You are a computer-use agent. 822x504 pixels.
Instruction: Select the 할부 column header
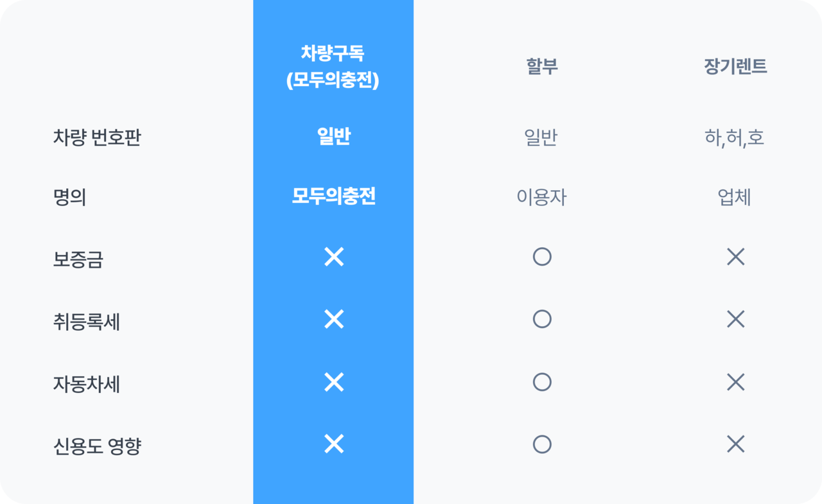[542, 67]
